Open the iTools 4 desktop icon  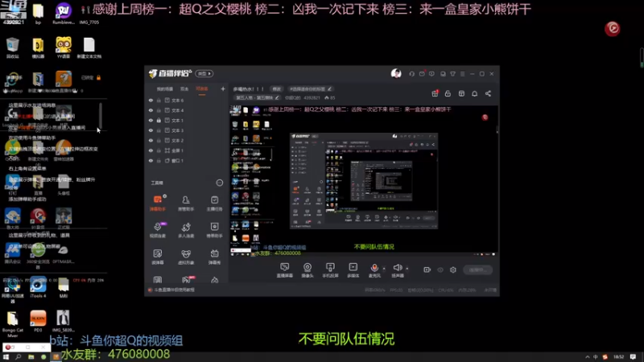click(x=38, y=288)
